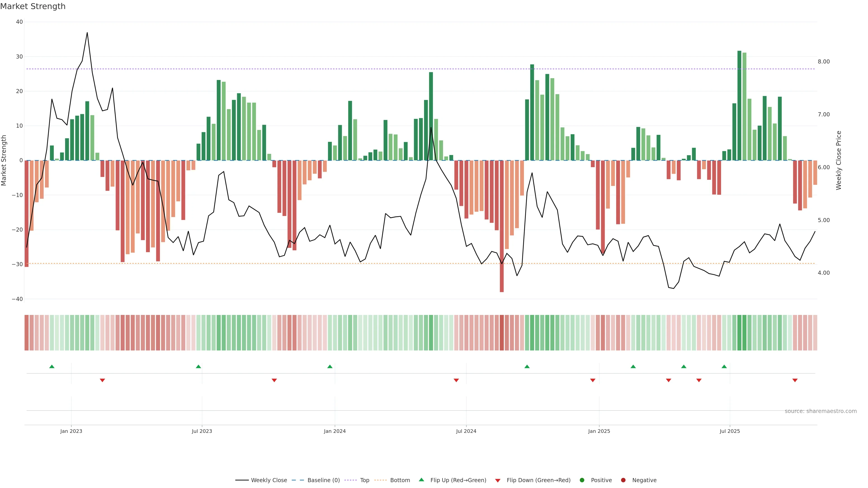Click the deepest red bar reaching below -35
This screenshot has height=488, width=868.
(502, 226)
